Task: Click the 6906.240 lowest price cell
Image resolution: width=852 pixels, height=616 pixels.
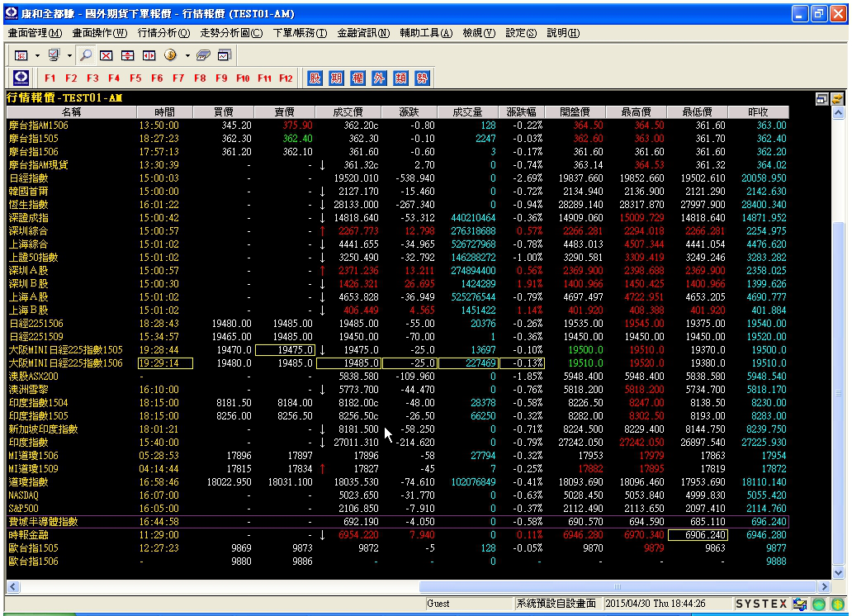Action: coord(698,535)
